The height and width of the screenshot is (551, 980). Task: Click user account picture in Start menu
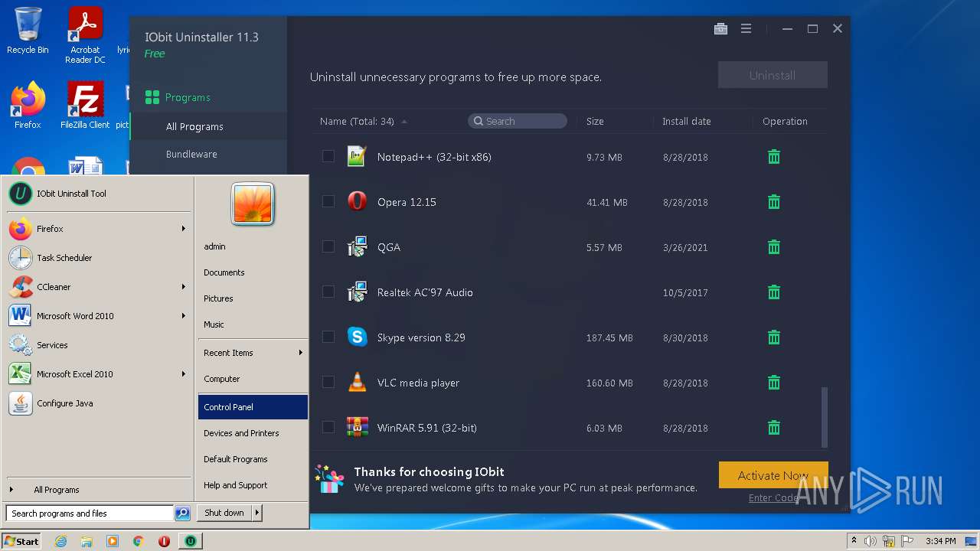253,204
